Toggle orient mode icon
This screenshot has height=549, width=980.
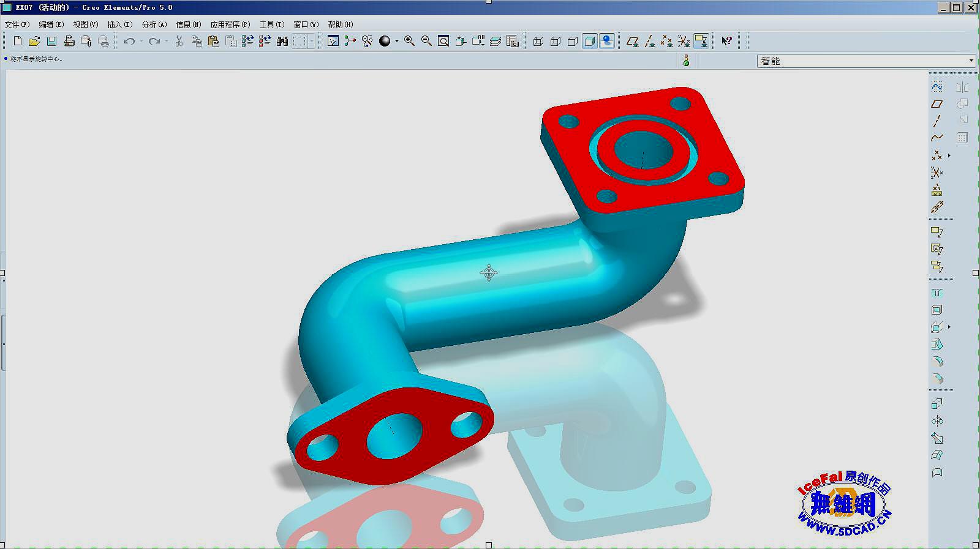pos(367,41)
